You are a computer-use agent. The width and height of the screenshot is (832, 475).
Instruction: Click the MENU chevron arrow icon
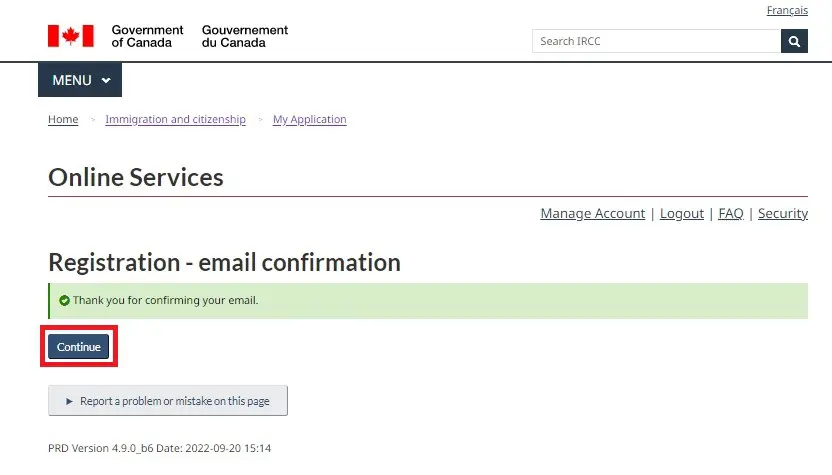(x=106, y=81)
